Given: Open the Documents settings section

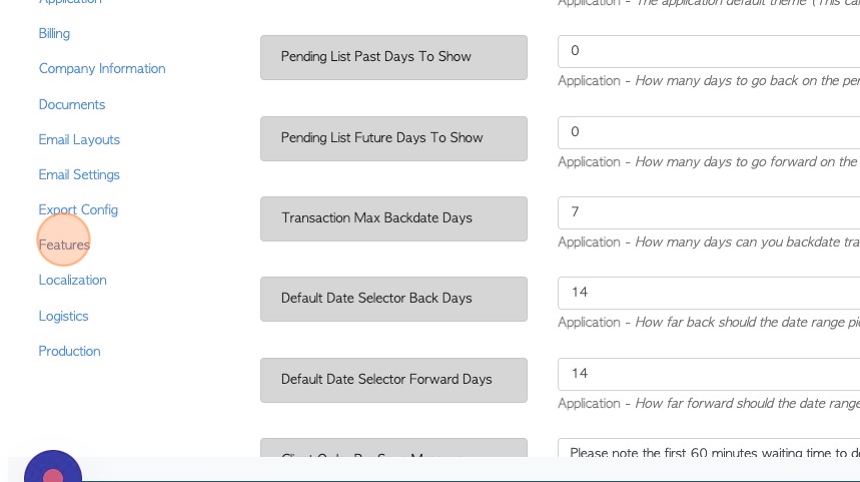Looking at the screenshot, I should (72, 104).
